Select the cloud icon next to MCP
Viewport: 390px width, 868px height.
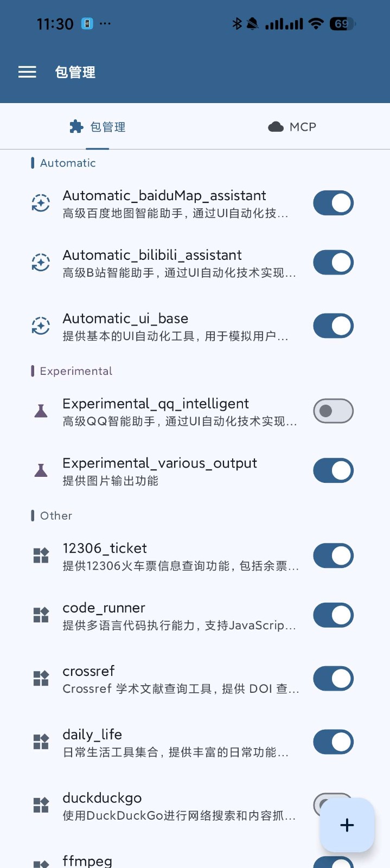point(274,126)
